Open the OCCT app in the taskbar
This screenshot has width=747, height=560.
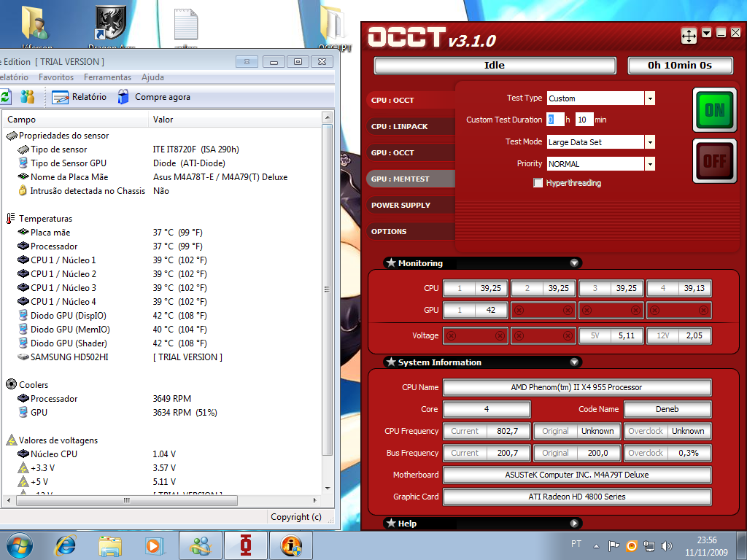tap(245, 545)
